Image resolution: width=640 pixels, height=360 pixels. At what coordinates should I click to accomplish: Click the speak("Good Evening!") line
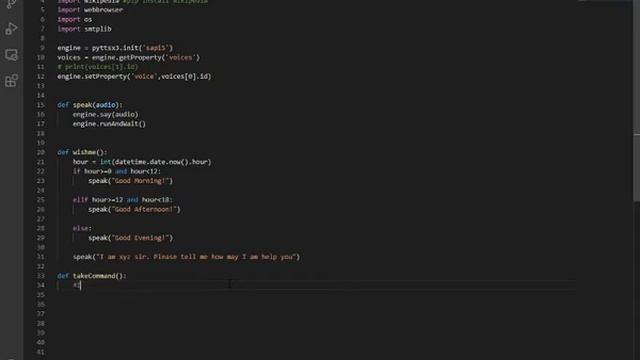[x=131, y=238]
